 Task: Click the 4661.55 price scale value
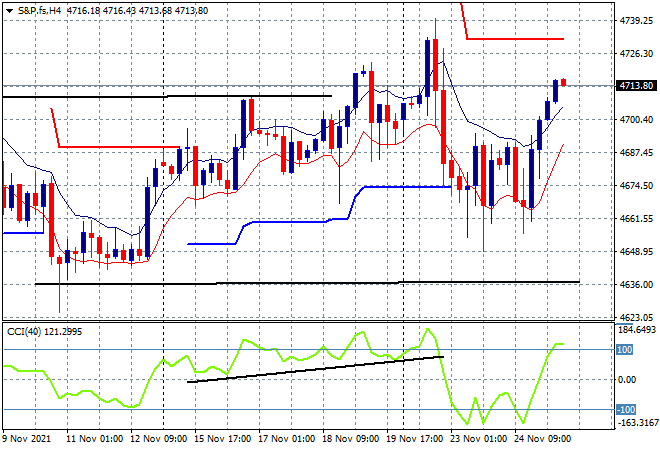[x=636, y=218]
